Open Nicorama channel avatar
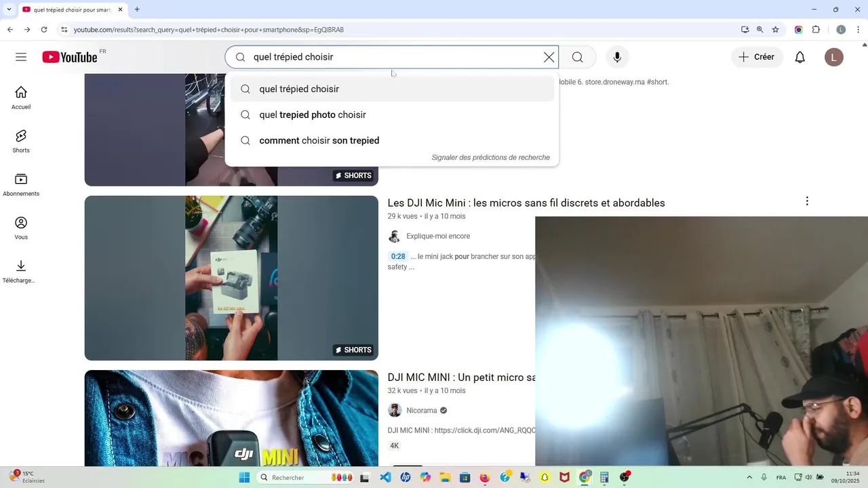The width and height of the screenshot is (868, 488). [x=395, y=410]
